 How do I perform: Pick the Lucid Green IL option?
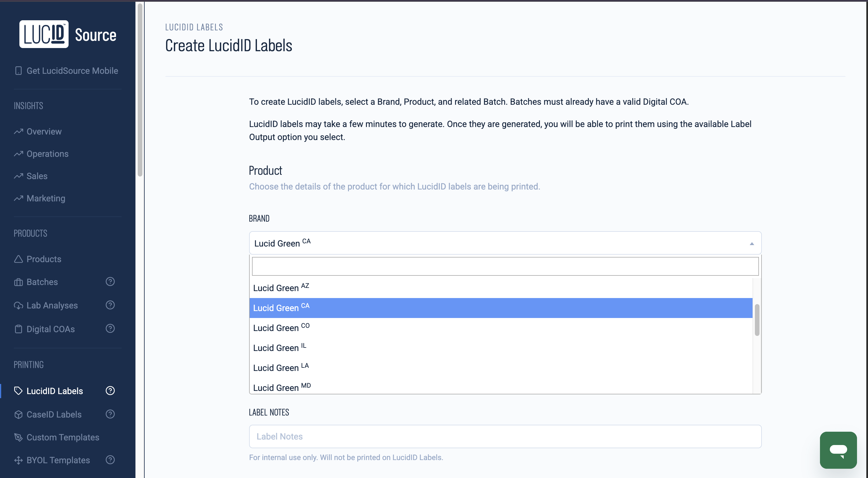[280, 348]
